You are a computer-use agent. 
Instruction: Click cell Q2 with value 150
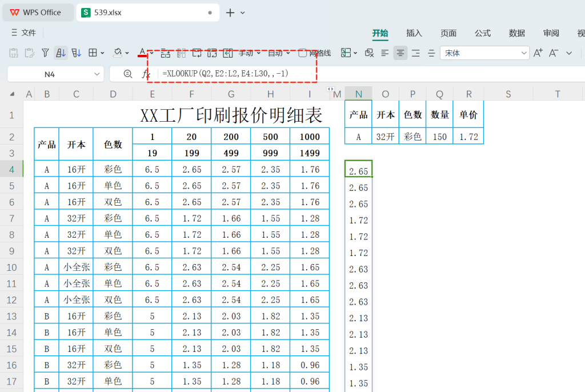coord(439,136)
